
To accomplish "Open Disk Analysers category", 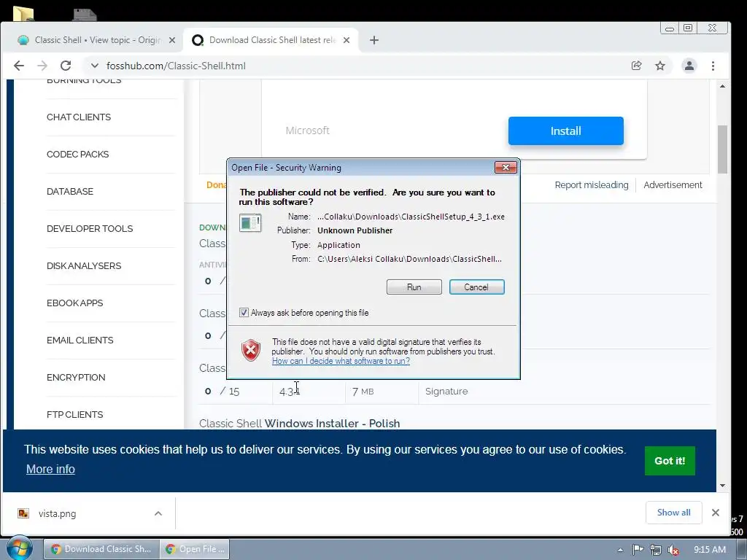I will [84, 265].
